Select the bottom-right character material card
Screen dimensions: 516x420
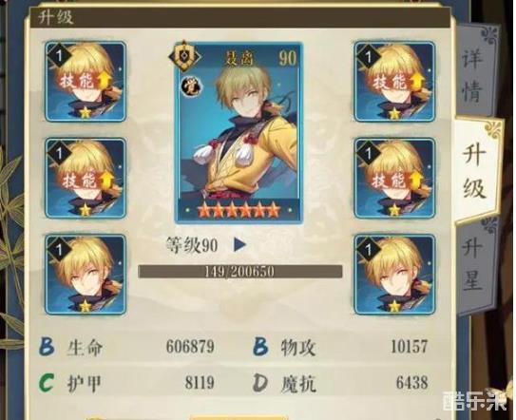pyautogui.click(x=395, y=275)
